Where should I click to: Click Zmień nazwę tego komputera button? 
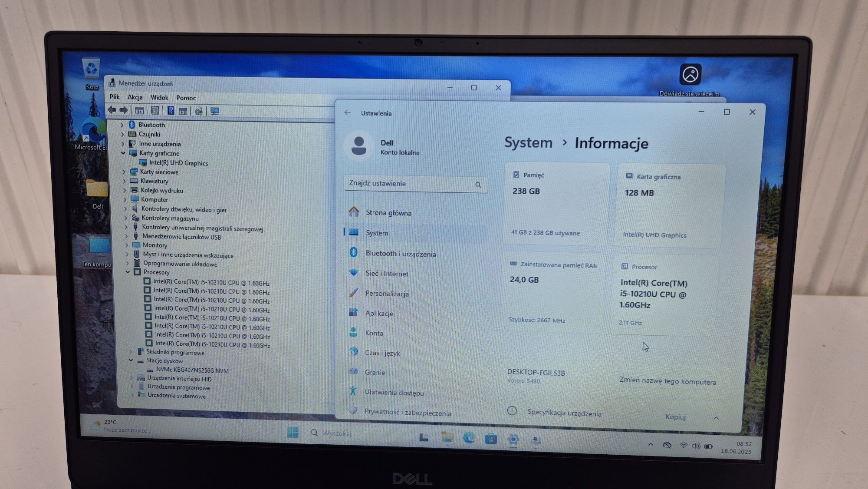coord(667,381)
